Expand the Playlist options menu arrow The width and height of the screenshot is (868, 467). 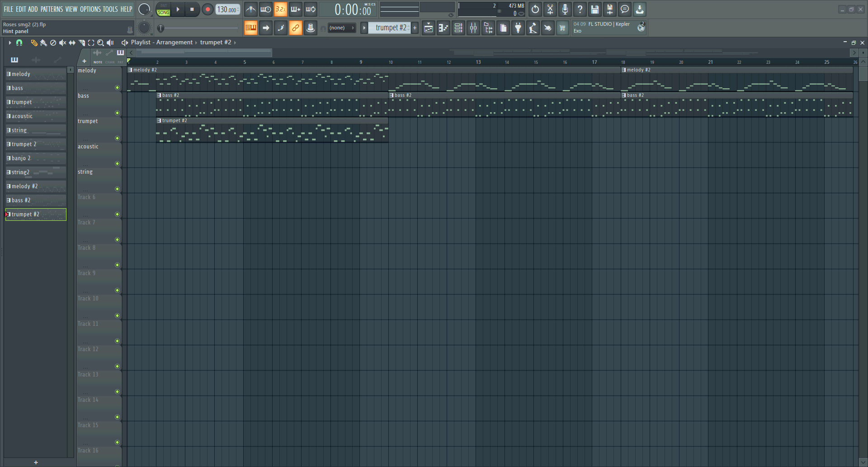coord(9,43)
